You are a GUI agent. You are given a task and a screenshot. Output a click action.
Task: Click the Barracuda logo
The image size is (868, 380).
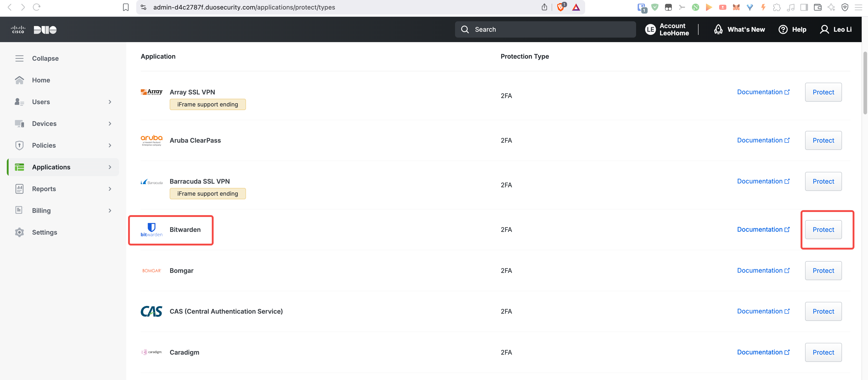point(152,182)
